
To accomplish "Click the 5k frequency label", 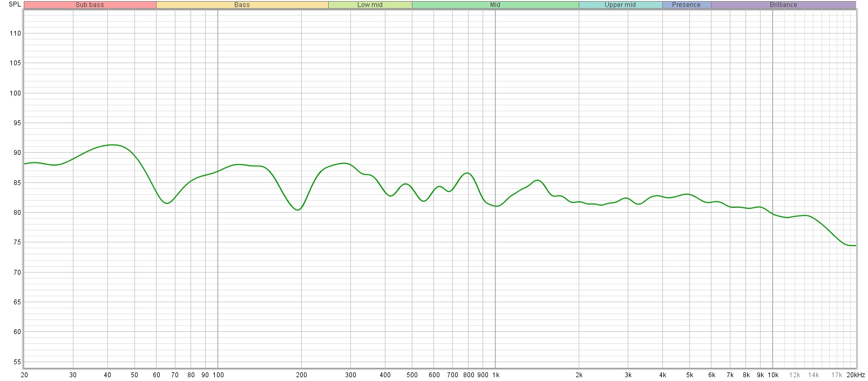I will [690, 375].
